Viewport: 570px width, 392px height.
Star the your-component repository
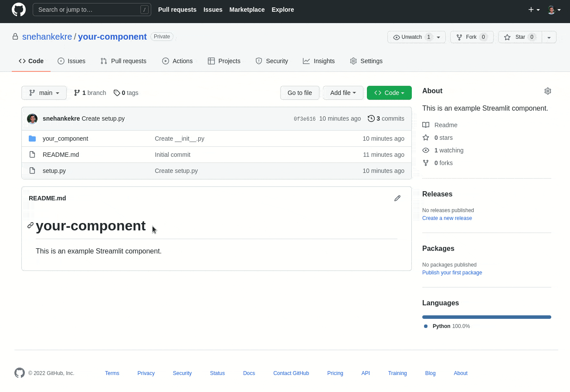click(x=520, y=37)
